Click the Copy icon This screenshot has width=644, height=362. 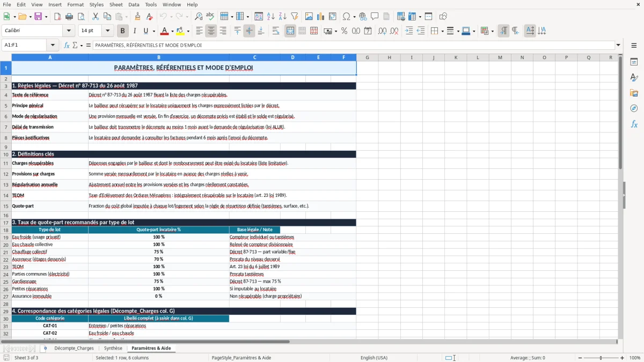pyautogui.click(x=107, y=17)
